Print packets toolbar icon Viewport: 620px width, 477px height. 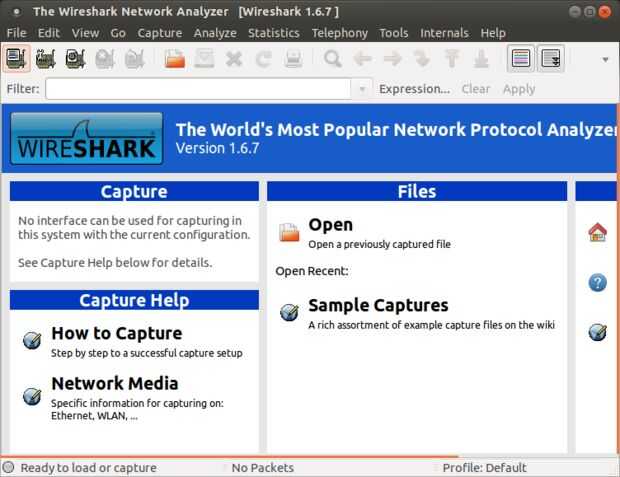pyautogui.click(x=293, y=59)
